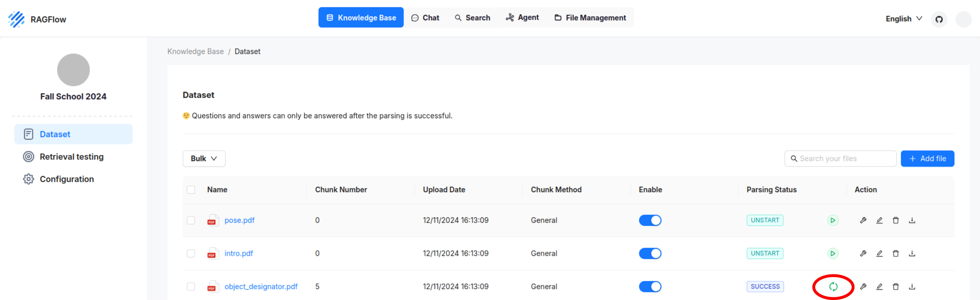Image resolution: width=980 pixels, height=300 pixels.
Task: Open the object_designator.pdf file link
Action: (261, 287)
